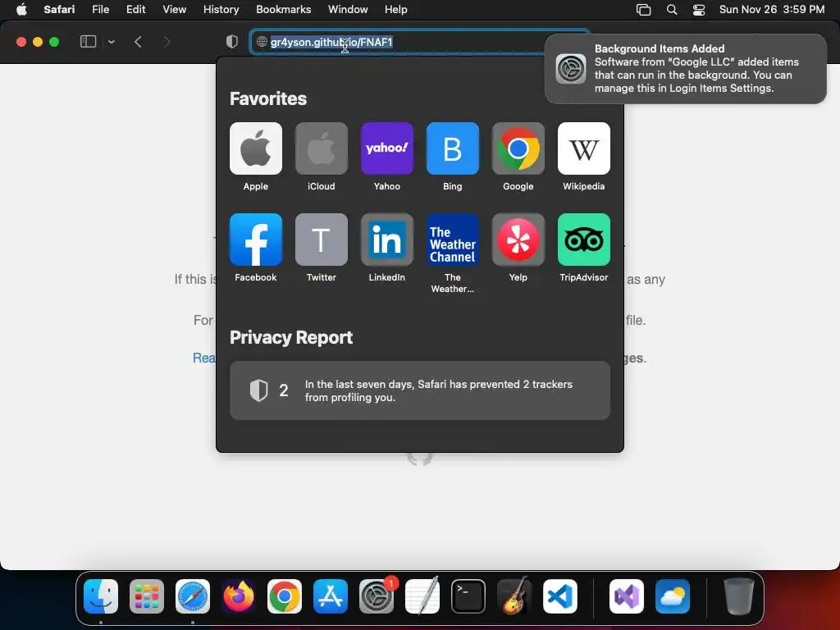Launch Firefox from the Dock
Viewport: 840px width, 630px height.
[239, 596]
